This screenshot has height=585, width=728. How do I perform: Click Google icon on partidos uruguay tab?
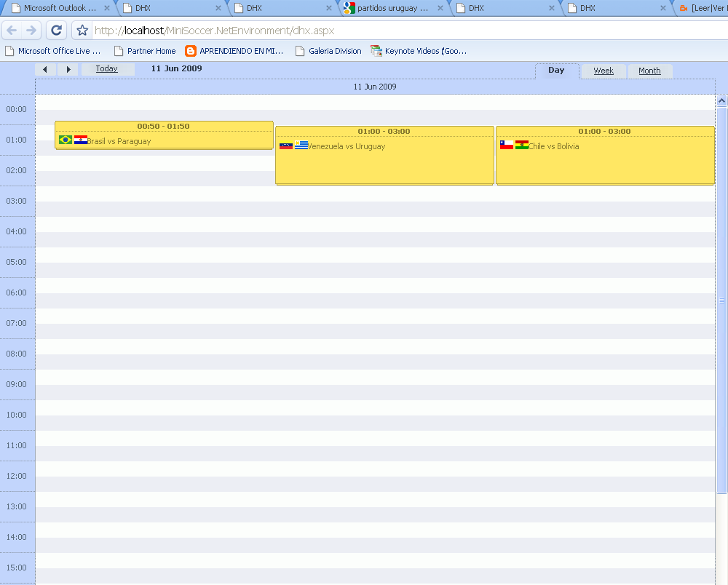click(x=349, y=8)
